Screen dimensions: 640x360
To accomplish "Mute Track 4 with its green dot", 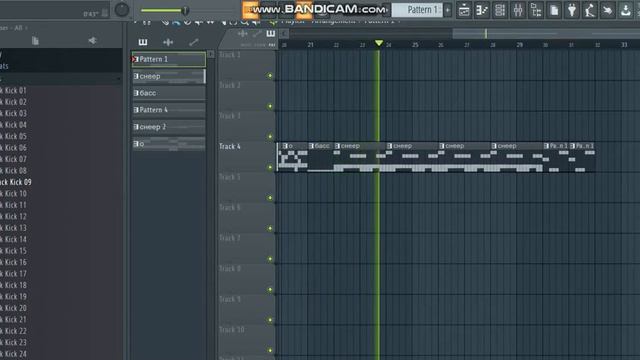I will (270, 167).
